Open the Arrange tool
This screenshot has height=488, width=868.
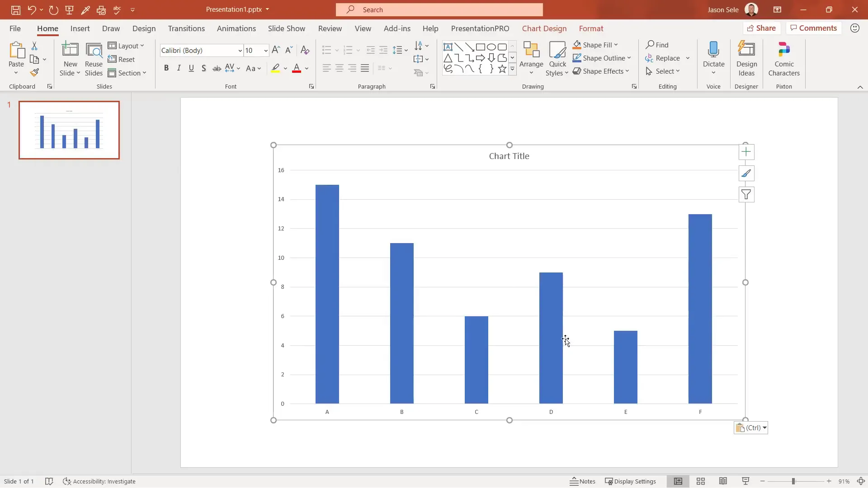[x=531, y=59]
